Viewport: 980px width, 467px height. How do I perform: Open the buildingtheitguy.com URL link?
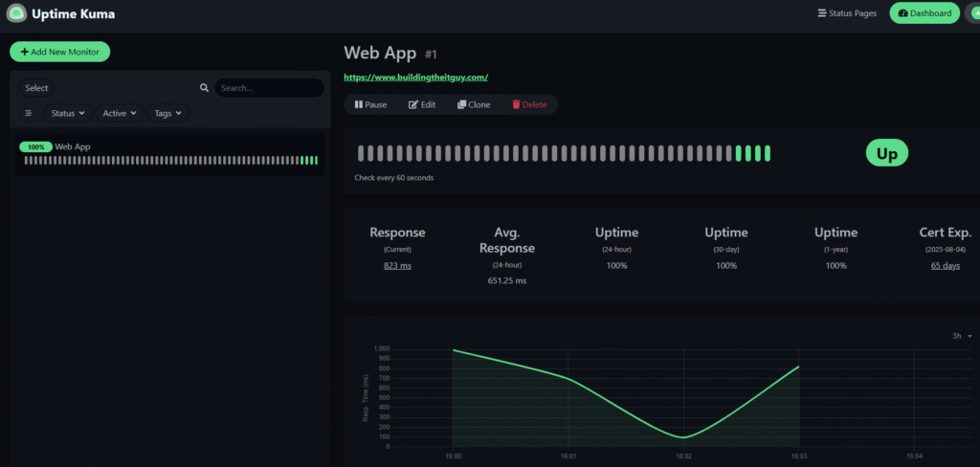pyautogui.click(x=415, y=78)
